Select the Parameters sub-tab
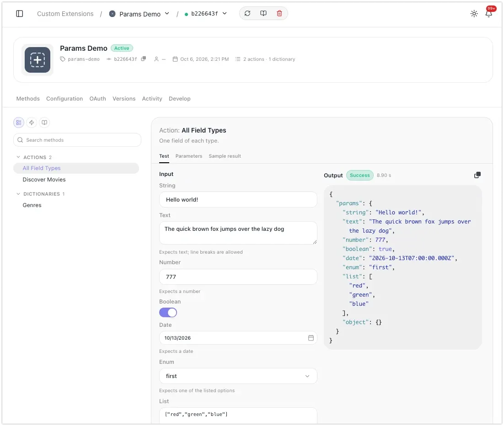The image size is (504, 426). tap(189, 156)
